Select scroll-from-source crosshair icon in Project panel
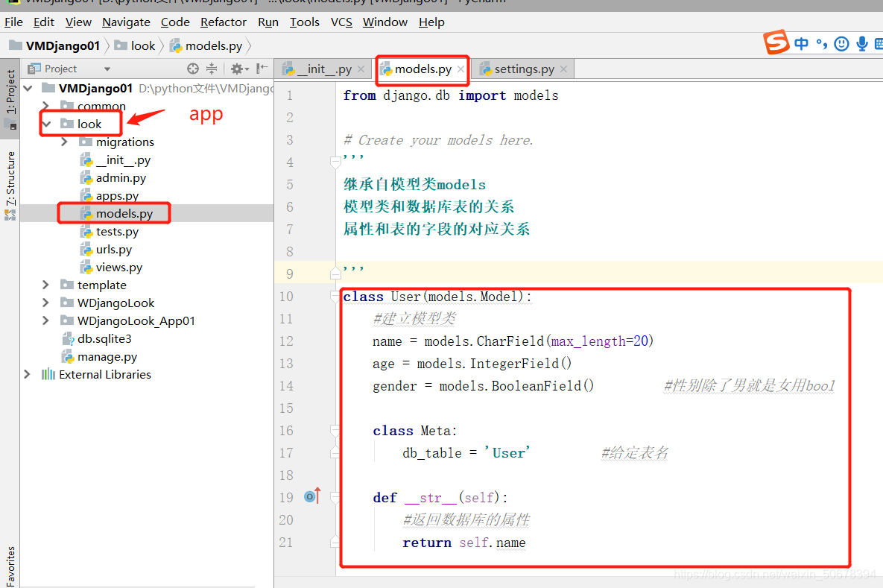The width and height of the screenshot is (883, 588). (192, 69)
